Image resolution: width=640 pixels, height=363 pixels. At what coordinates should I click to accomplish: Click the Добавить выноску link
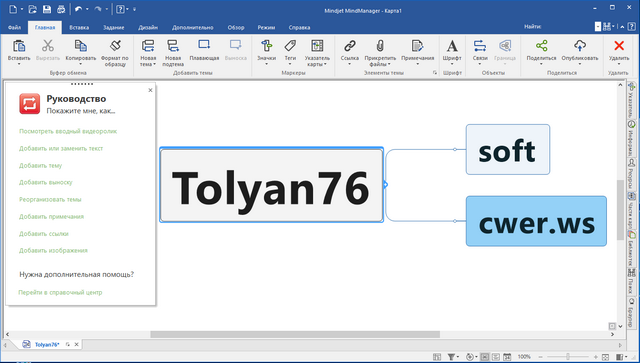[x=46, y=182]
